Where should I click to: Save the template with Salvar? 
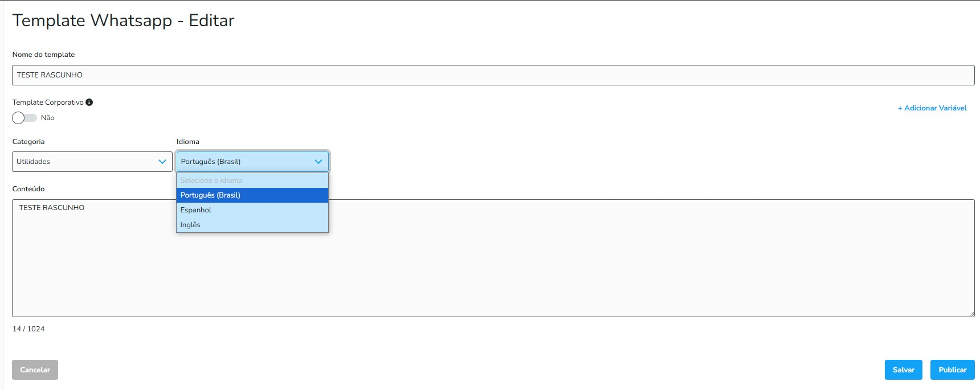pyautogui.click(x=903, y=370)
